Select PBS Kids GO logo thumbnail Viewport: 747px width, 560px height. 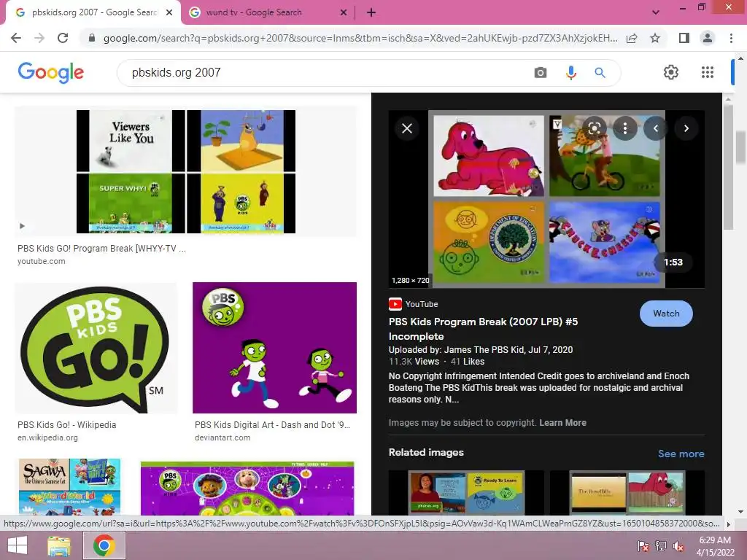96,348
